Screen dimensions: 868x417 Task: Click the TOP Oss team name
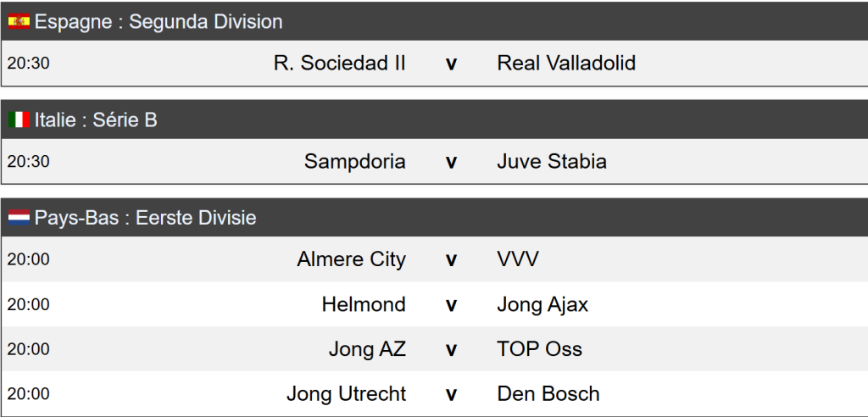click(x=539, y=349)
